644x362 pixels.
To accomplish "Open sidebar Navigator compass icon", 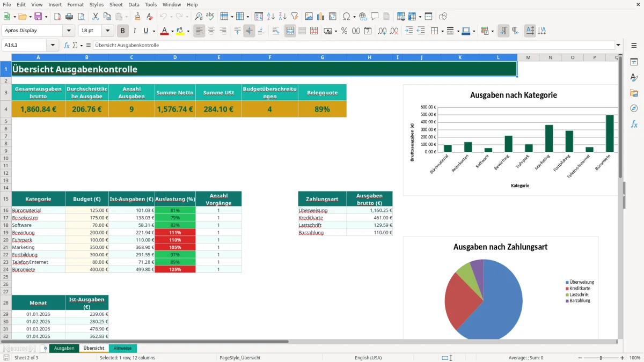I will [634, 108].
